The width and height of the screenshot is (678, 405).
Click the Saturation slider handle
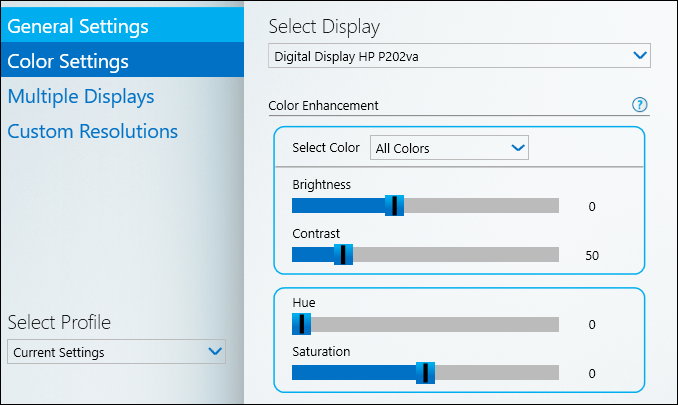426,373
